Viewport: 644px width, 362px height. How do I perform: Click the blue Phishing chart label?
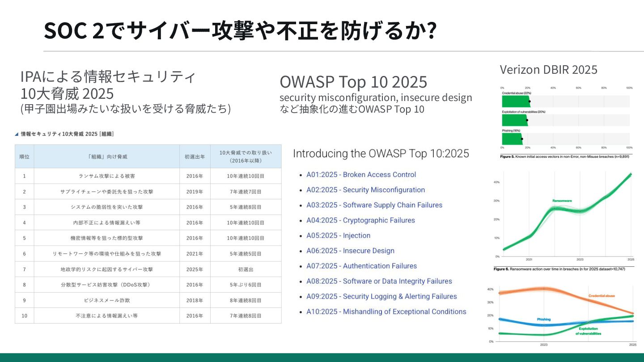543,319
